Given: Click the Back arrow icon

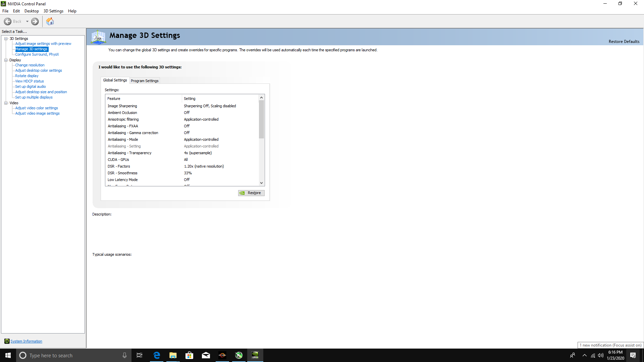Looking at the screenshot, I should coord(8,21).
